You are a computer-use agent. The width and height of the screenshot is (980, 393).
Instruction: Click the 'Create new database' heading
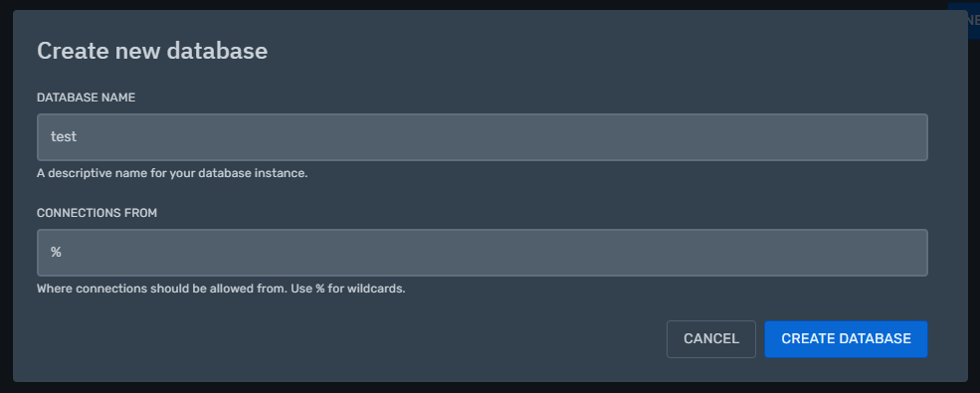click(152, 51)
